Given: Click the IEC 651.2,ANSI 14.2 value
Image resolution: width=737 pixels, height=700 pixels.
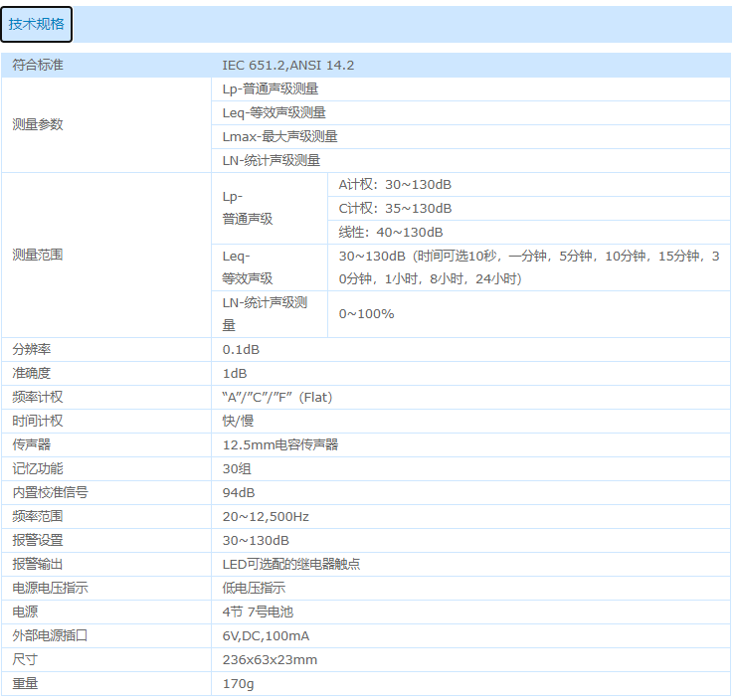Looking at the screenshot, I should [287, 65].
